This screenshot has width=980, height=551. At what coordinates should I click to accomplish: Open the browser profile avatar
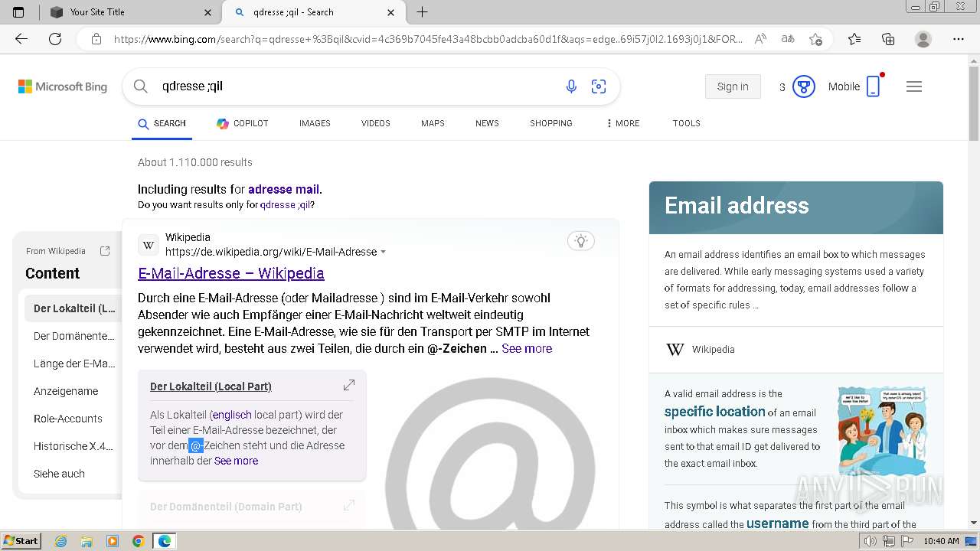[x=923, y=39]
